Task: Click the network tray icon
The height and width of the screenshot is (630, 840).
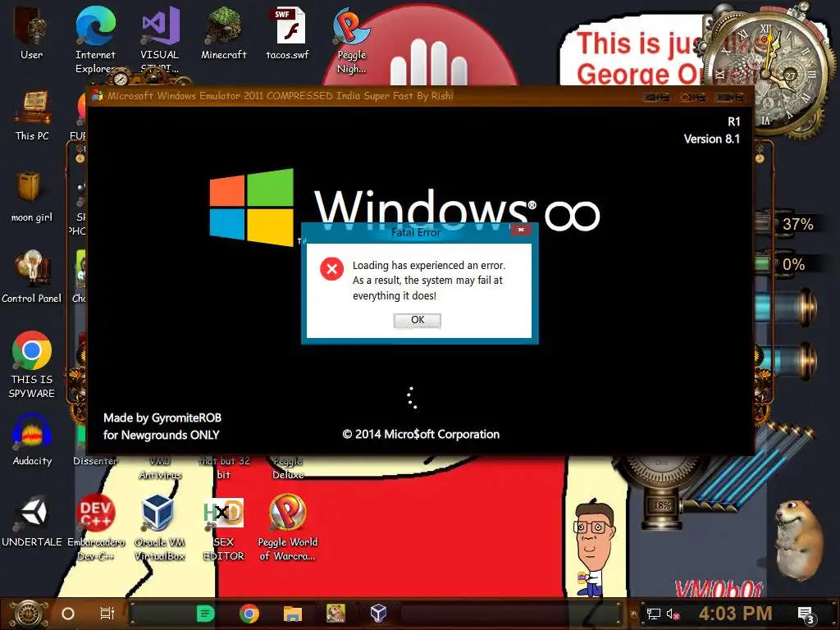Action: pos(654,614)
